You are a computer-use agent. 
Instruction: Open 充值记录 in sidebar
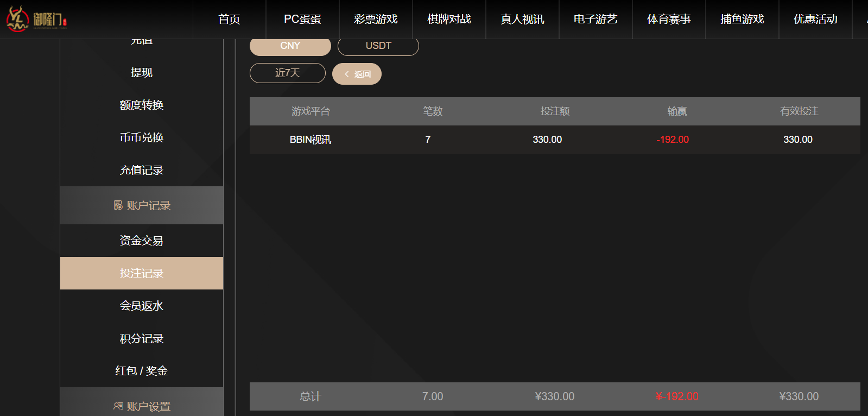point(142,170)
